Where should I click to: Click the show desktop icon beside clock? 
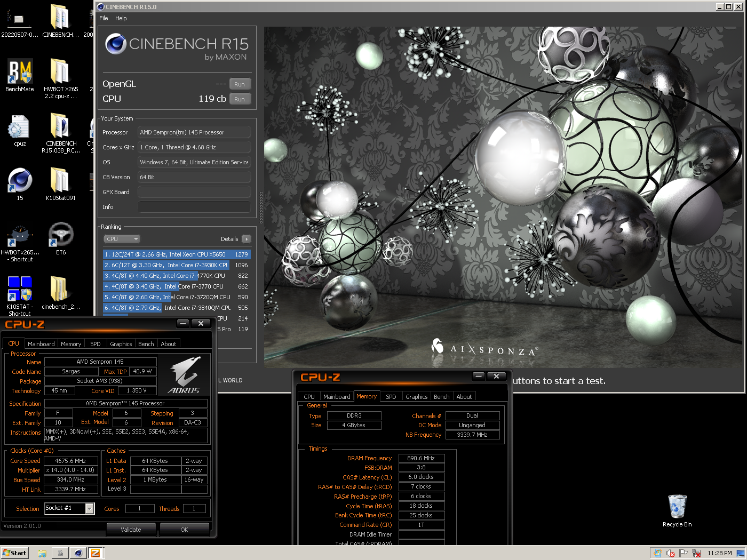pos(741,553)
